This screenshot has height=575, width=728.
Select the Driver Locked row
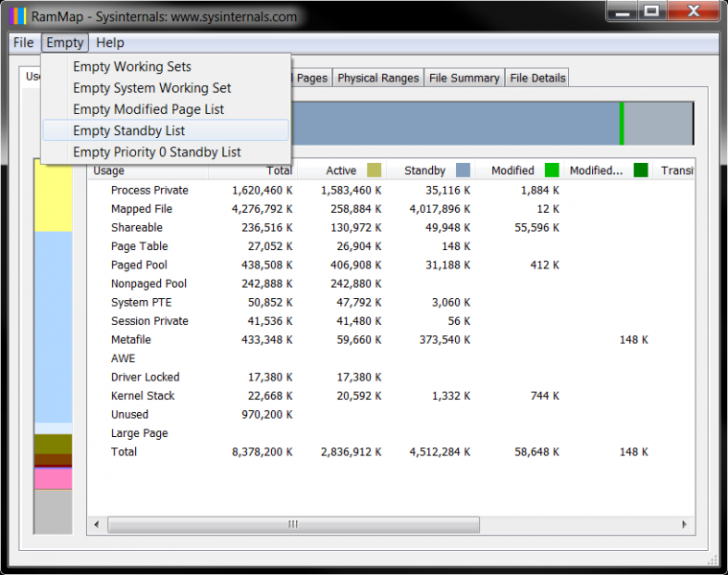click(x=391, y=378)
